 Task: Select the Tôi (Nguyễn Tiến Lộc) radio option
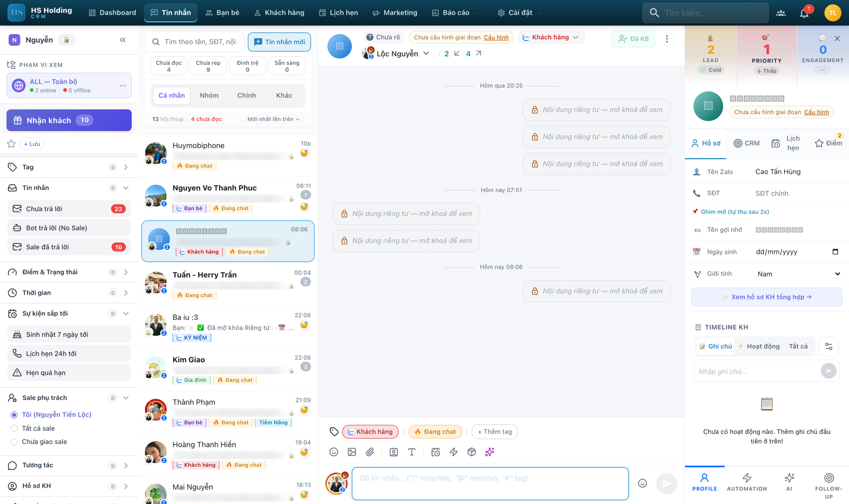pos(14,415)
